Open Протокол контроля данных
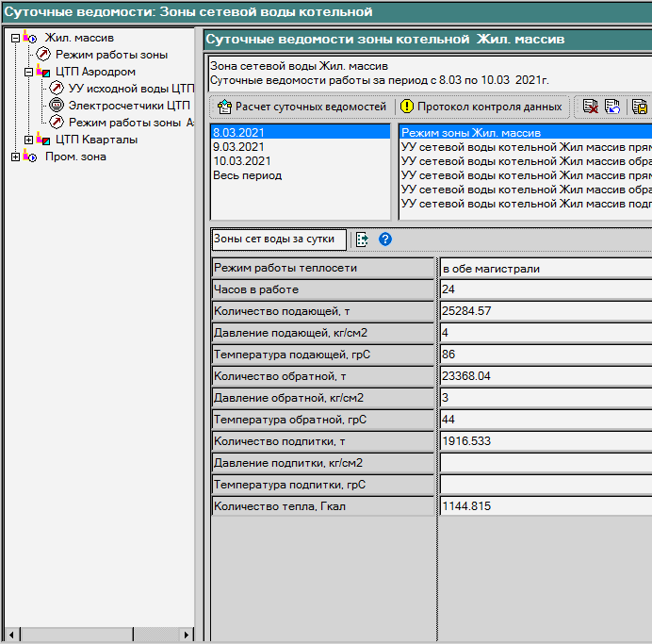Screen dimensions: 652x644 (x=481, y=107)
